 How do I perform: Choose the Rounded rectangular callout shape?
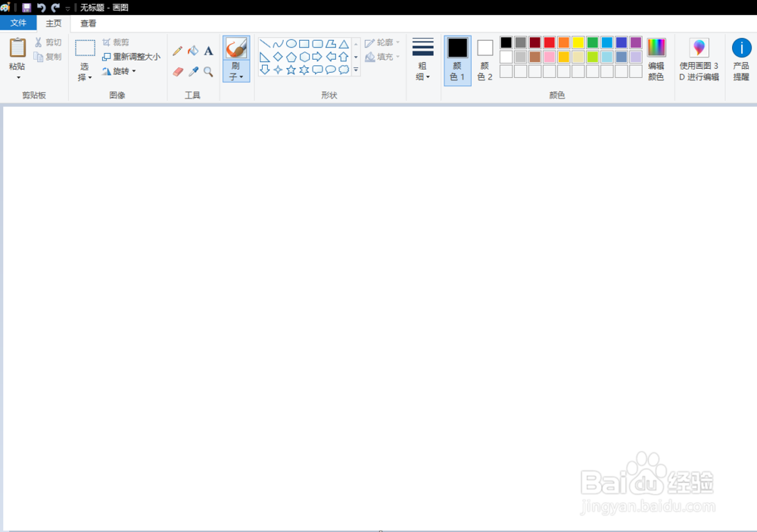point(317,70)
